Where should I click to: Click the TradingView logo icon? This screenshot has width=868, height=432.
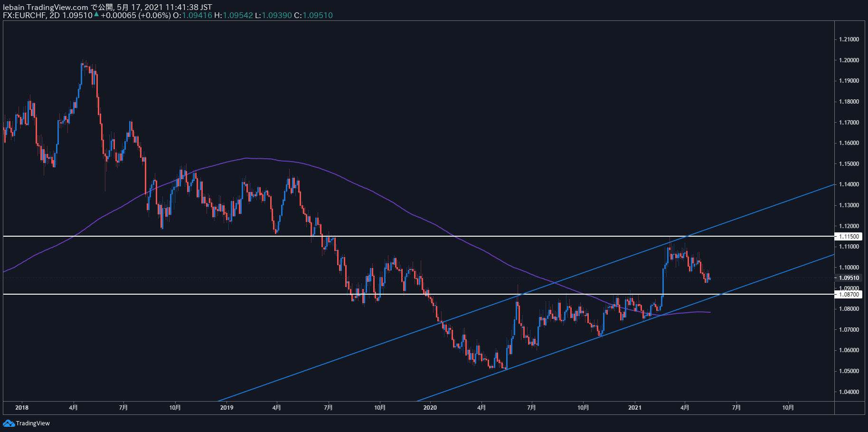(9, 423)
